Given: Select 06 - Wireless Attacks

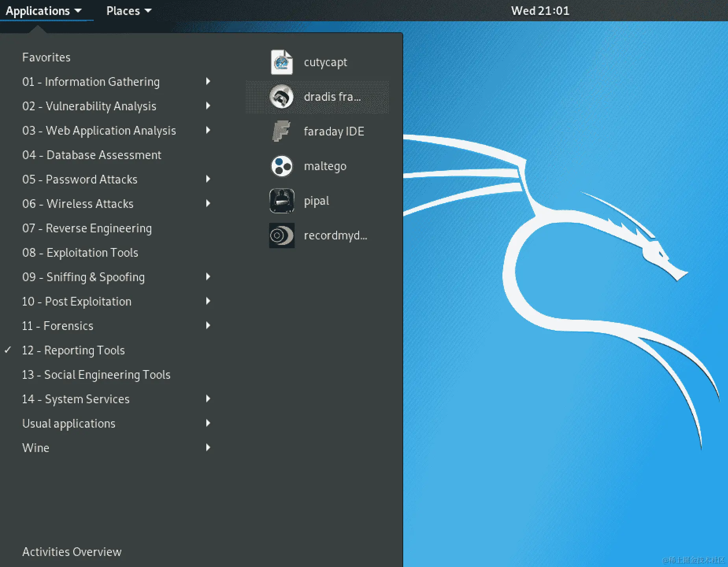Looking at the screenshot, I should coord(78,204).
